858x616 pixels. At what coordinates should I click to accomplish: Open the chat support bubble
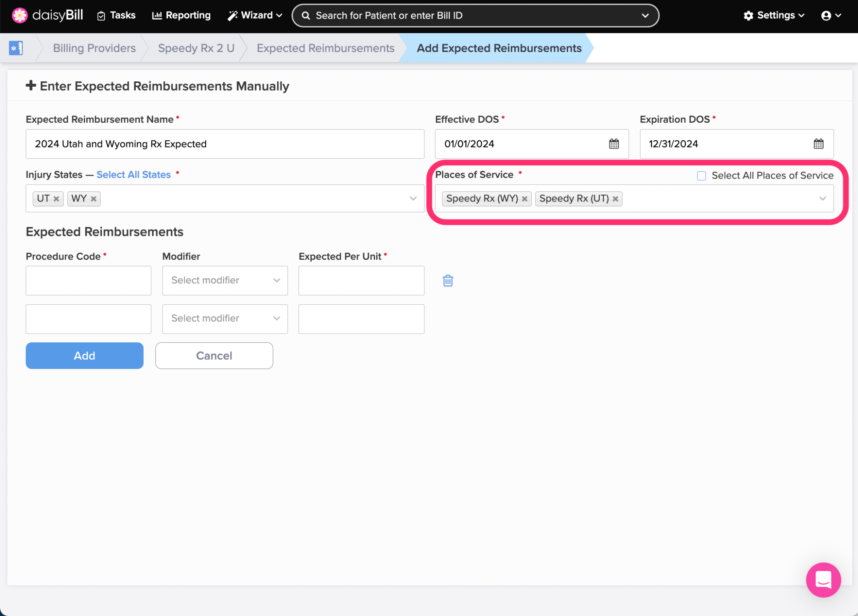tap(823, 580)
